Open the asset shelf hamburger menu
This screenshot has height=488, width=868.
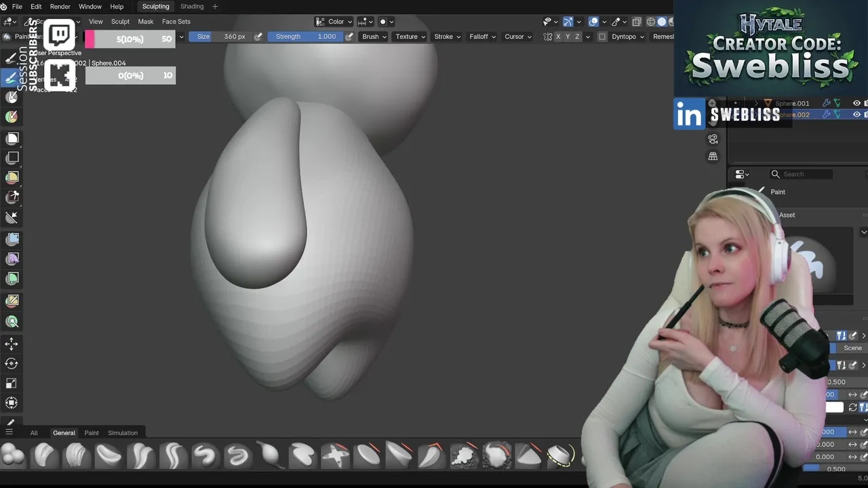pos(9,432)
